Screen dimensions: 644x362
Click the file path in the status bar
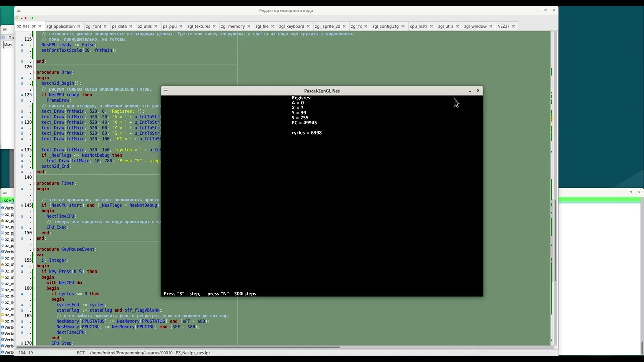150,353
